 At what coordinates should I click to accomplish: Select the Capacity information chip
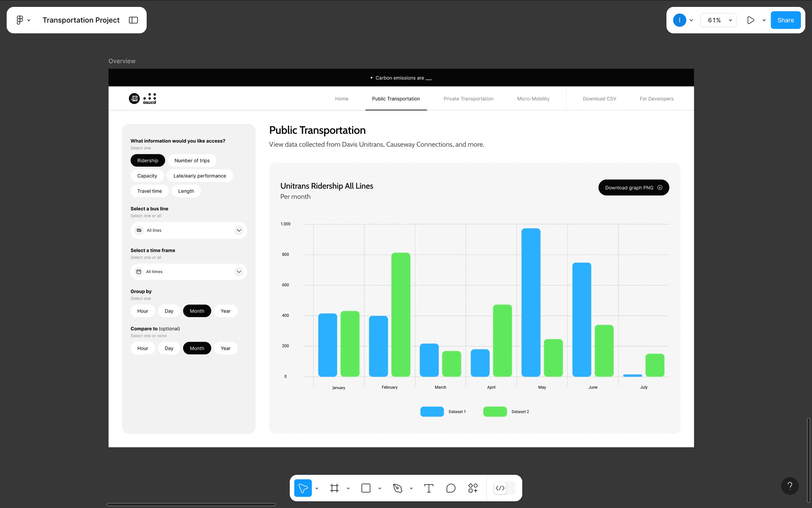click(x=147, y=176)
